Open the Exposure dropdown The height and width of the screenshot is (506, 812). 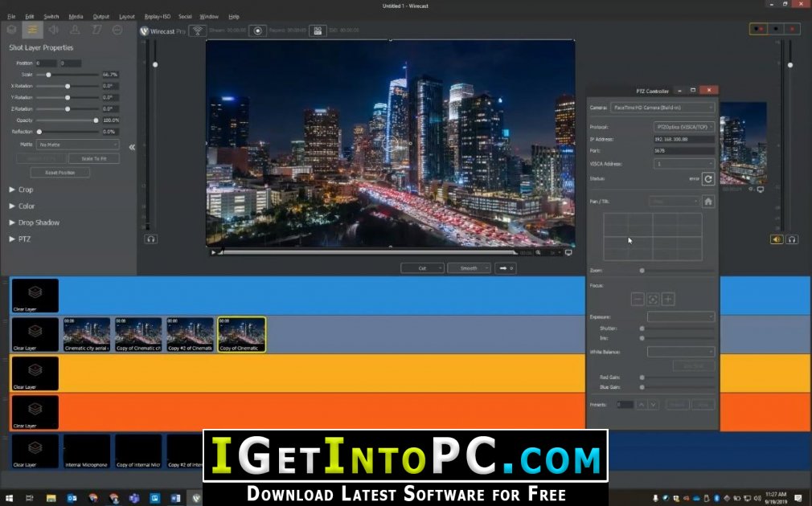point(681,316)
